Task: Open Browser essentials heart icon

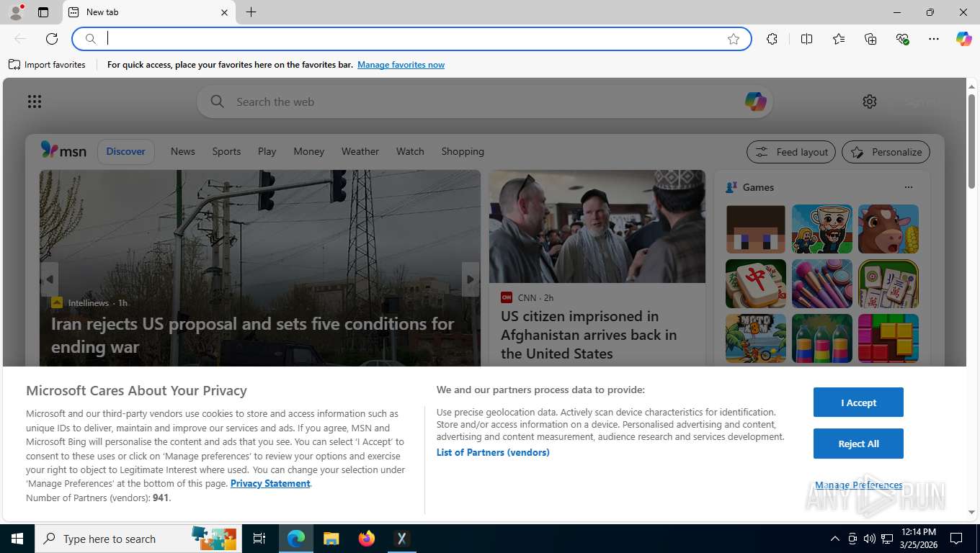Action: pyautogui.click(x=902, y=39)
